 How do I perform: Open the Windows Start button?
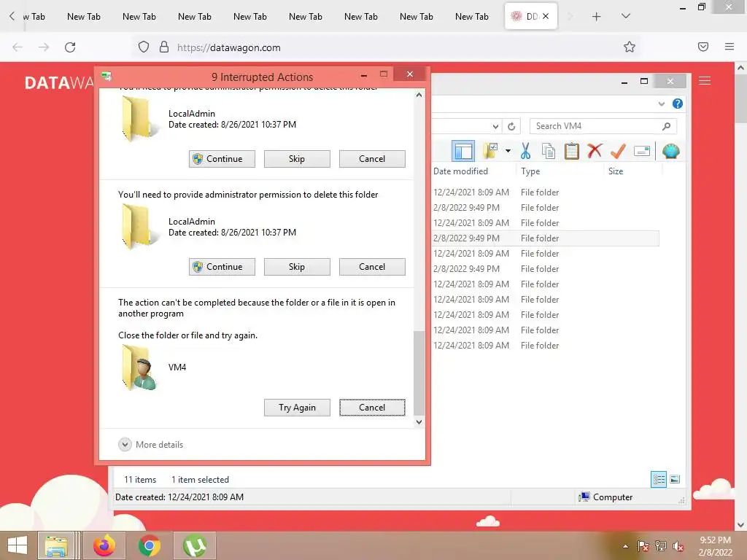click(x=18, y=545)
